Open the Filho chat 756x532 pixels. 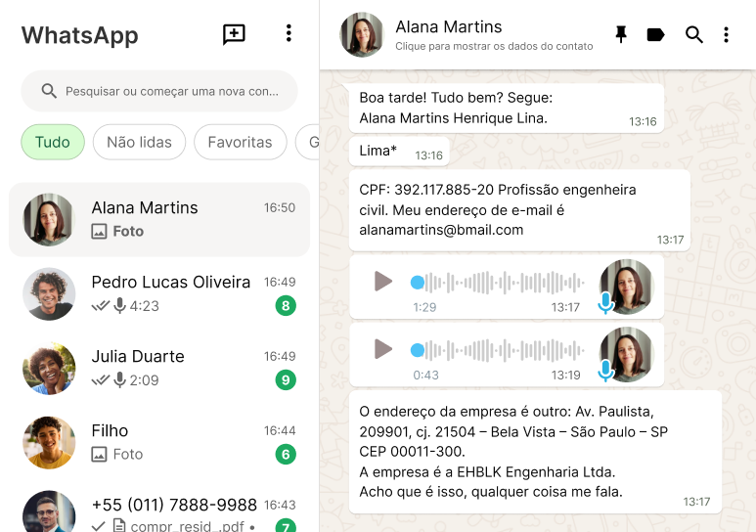click(159, 442)
